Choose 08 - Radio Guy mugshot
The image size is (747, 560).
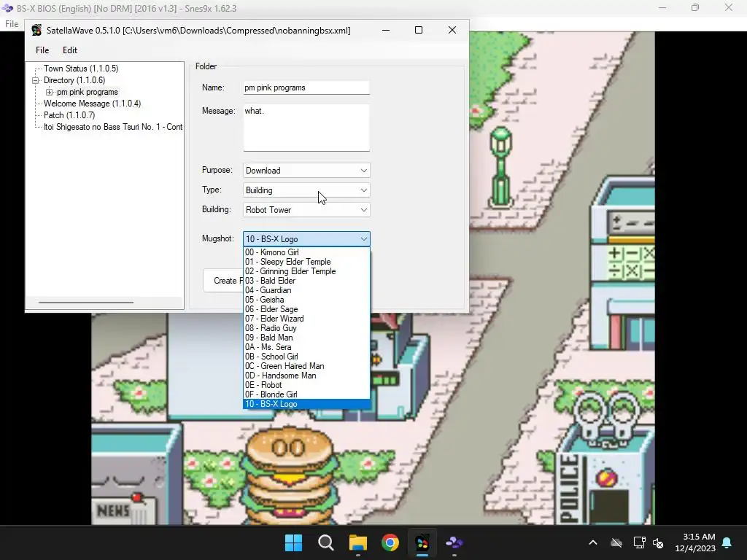[x=306, y=329]
